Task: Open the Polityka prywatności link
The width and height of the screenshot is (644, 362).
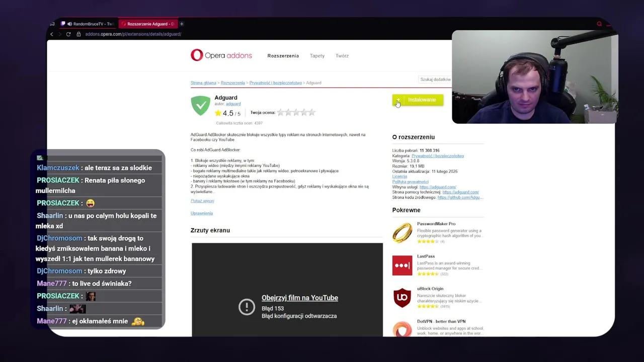Action: [x=411, y=182]
